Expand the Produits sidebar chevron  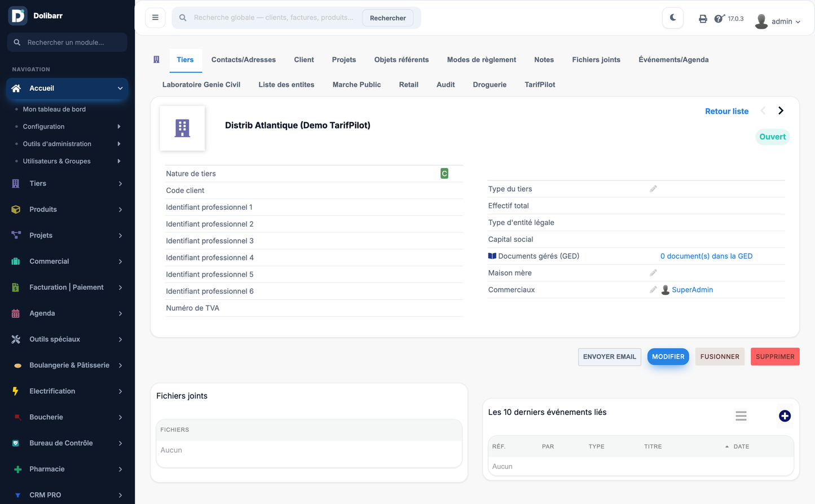pos(120,210)
